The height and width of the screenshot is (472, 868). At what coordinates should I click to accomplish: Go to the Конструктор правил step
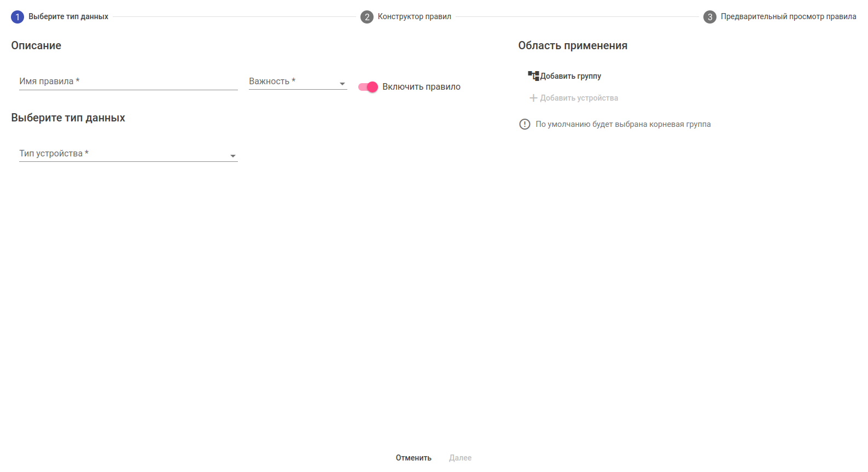tap(414, 17)
